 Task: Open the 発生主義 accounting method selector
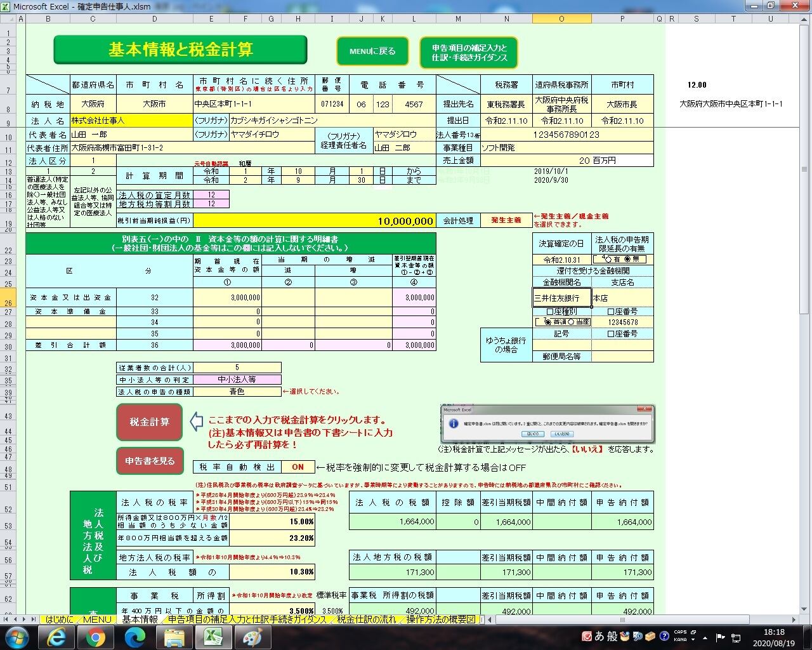[506, 220]
